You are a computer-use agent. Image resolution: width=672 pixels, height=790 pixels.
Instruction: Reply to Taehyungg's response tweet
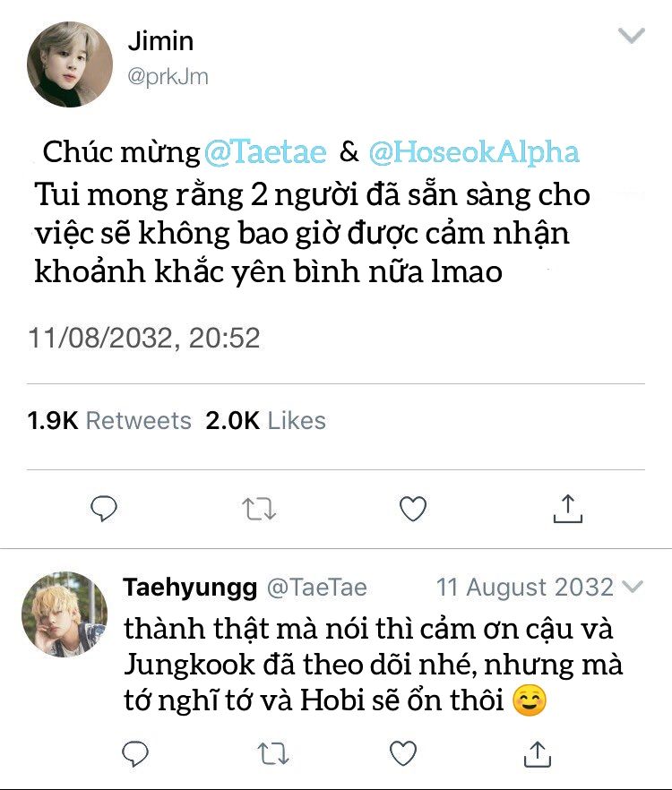click(x=135, y=752)
